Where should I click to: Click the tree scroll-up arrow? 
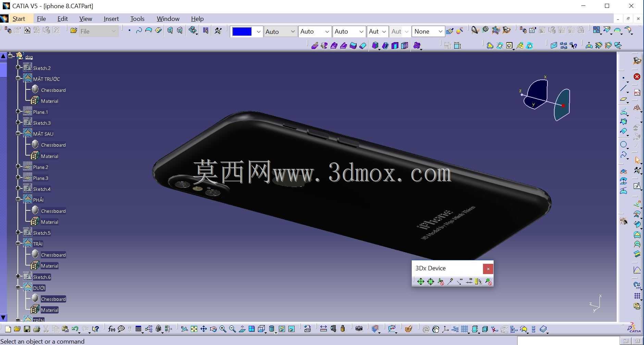click(x=3, y=56)
